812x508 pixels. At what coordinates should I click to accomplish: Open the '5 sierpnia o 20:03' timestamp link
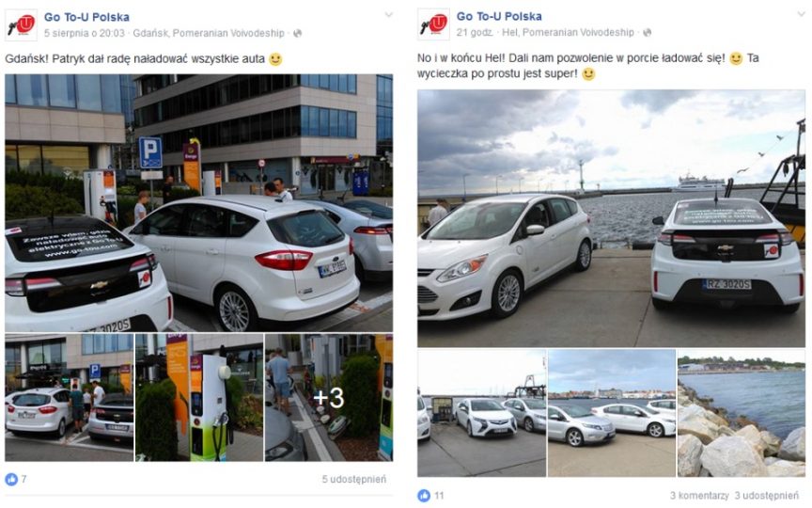[x=85, y=33]
